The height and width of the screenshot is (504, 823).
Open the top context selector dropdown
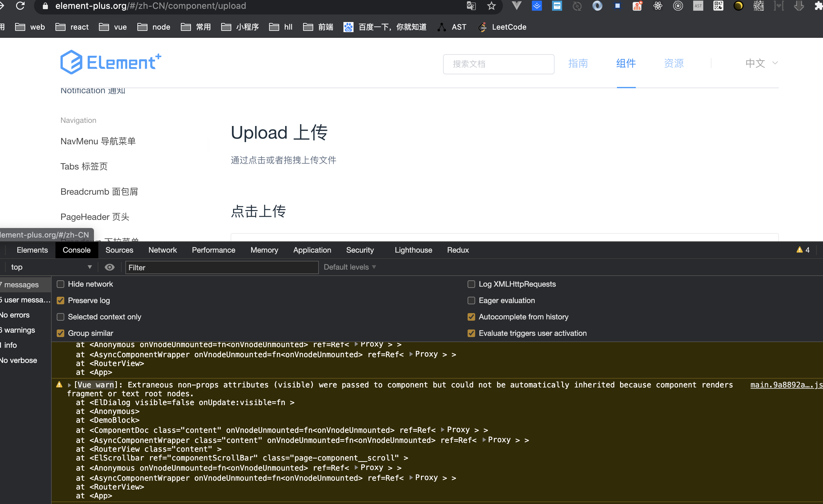click(50, 267)
